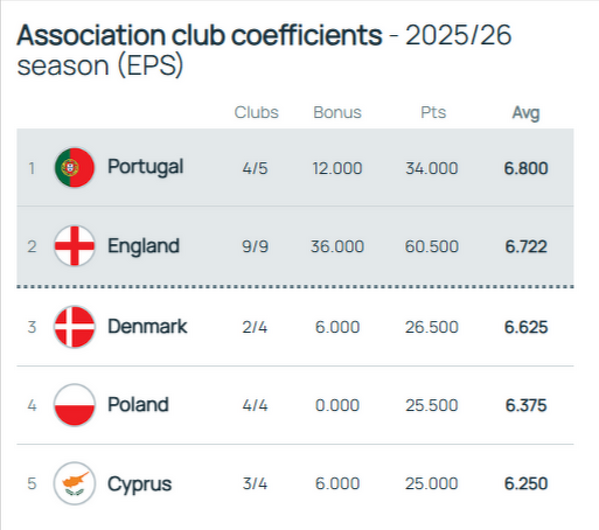Open the Denmark association link
This screenshot has height=530, width=599.
point(147,326)
